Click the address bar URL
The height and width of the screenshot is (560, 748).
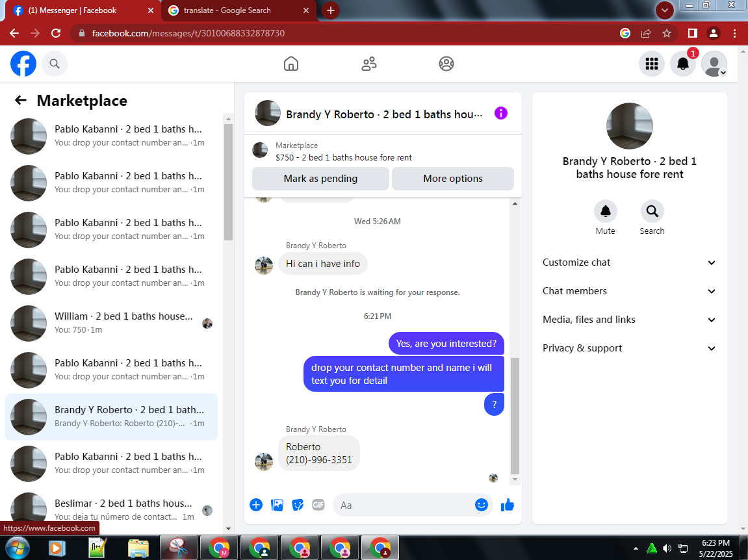[188, 33]
